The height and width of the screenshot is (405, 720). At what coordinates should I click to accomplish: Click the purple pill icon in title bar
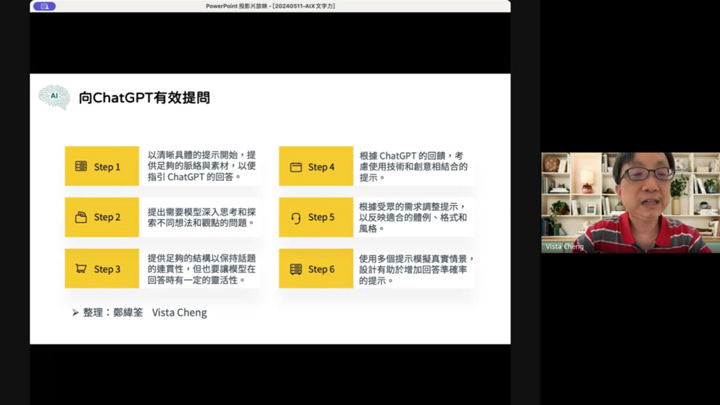coord(45,6)
